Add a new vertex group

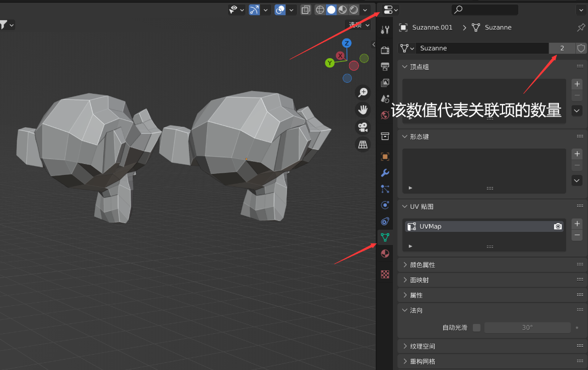[577, 84]
